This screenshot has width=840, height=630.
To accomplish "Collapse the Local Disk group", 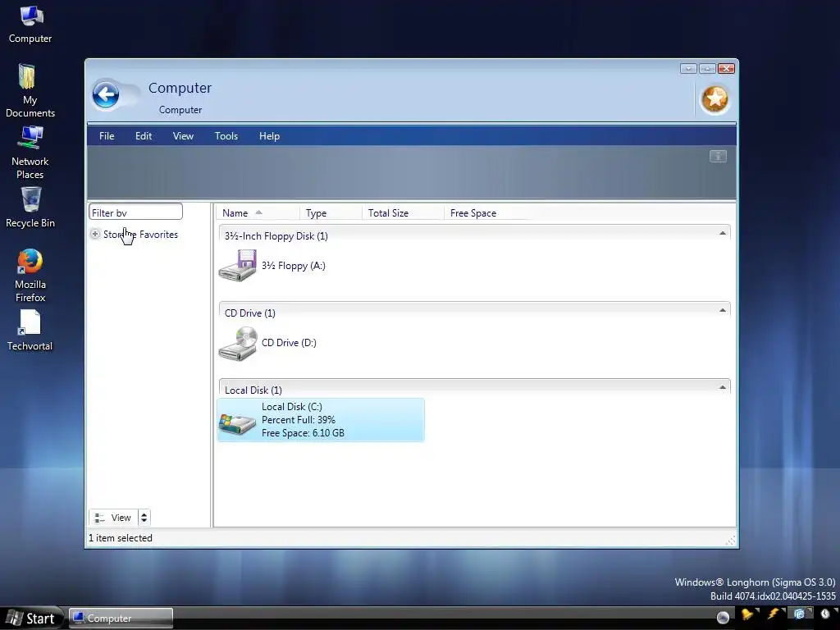I will (722, 387).
